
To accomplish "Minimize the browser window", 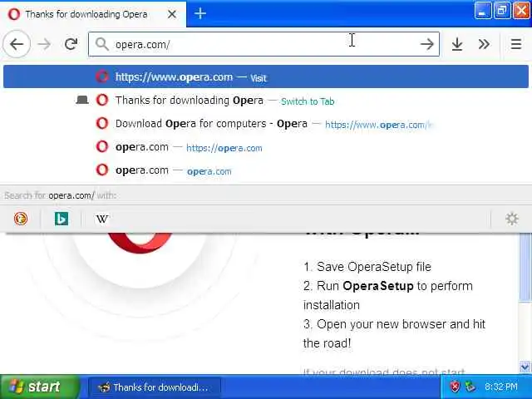I will [483, 11].
